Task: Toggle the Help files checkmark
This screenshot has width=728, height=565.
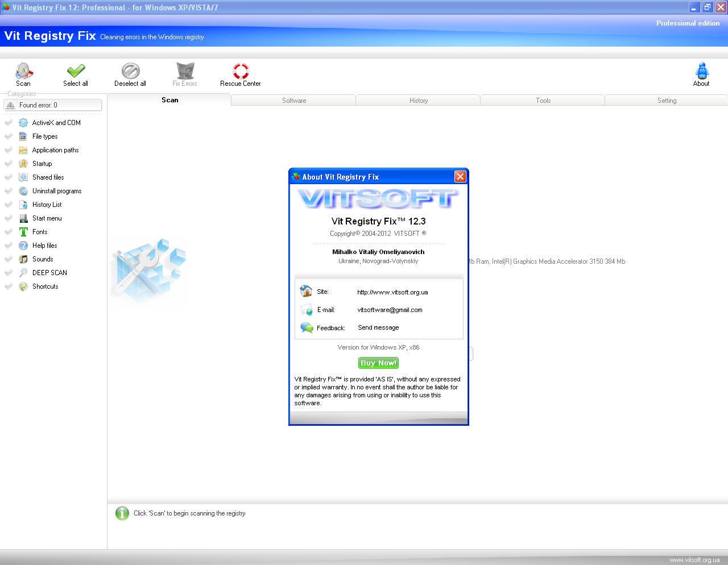Action: (x=9, y=246)
